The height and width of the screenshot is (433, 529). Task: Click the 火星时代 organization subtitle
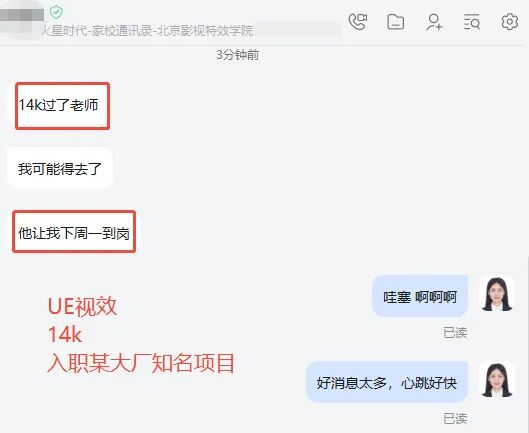point(147,31)
